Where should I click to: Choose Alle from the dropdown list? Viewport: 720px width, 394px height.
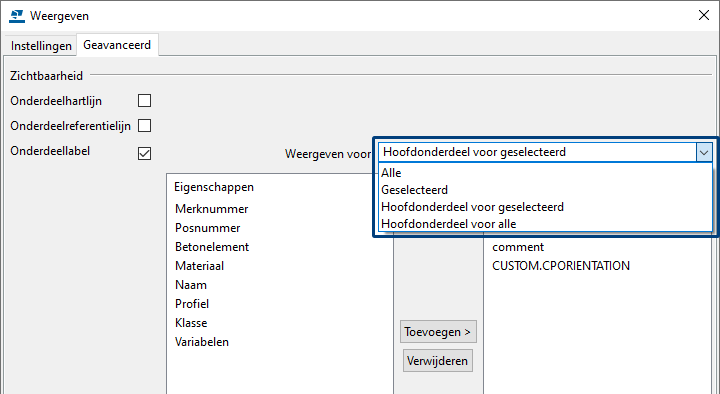point(545,173)
